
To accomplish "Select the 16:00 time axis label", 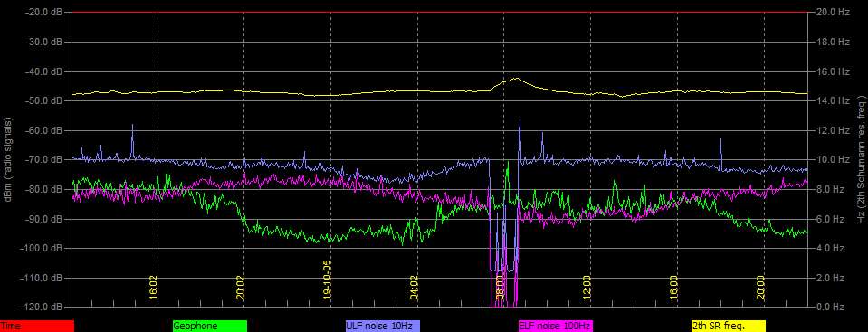I will [x=673, y=288].
